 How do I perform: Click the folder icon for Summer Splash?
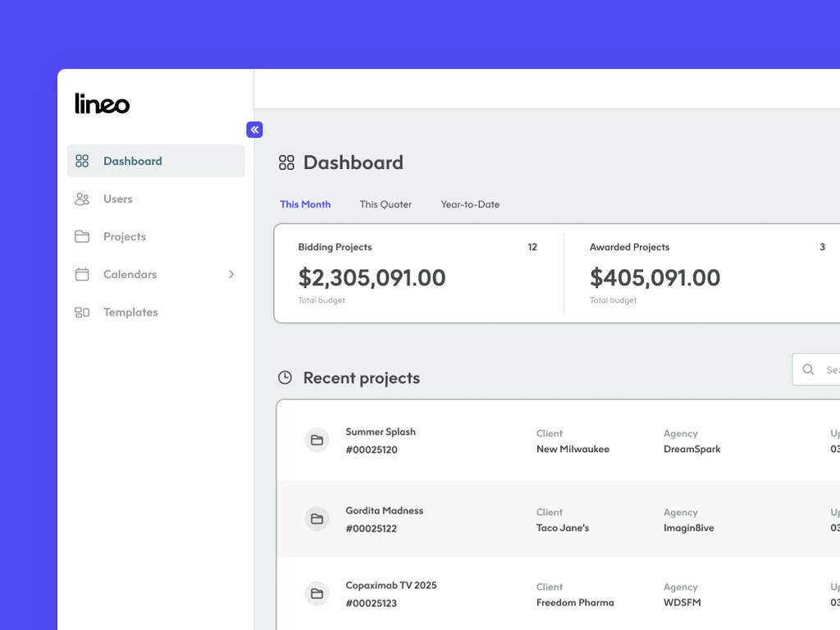click(x=317, y=441)
